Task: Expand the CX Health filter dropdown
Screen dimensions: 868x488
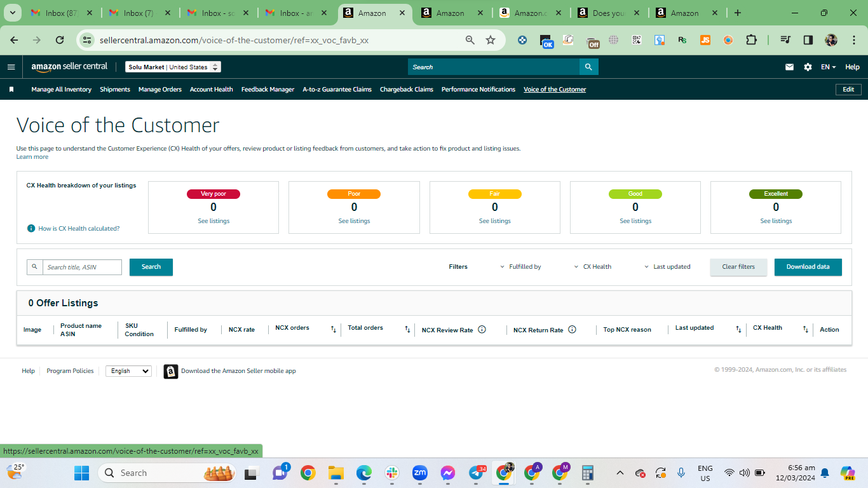Action: pyautogui.click(x=592, y=267)
